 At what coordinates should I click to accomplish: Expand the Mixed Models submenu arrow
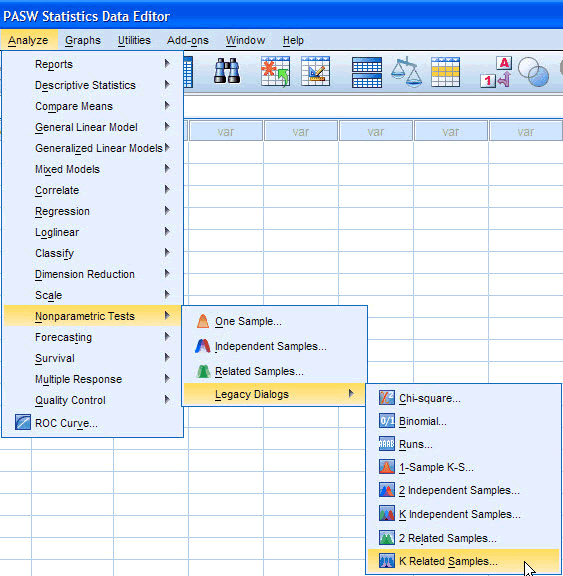coord(167,169)
